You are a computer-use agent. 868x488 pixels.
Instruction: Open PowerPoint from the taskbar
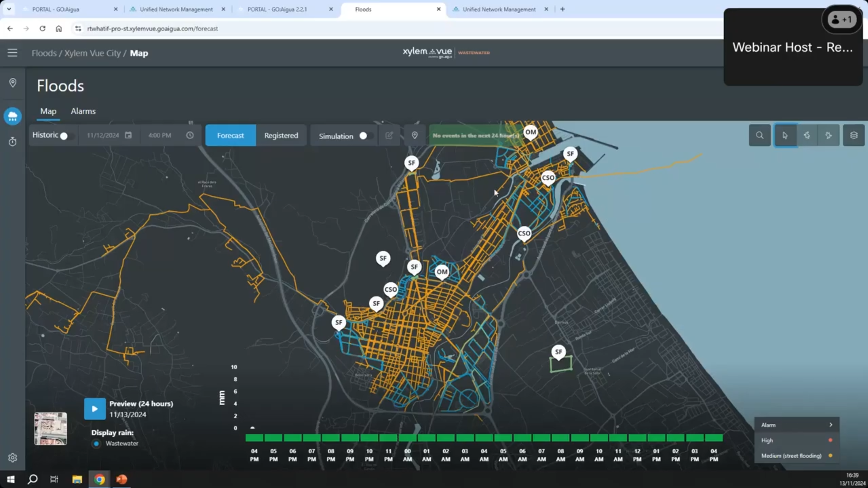tap(121, 479)
